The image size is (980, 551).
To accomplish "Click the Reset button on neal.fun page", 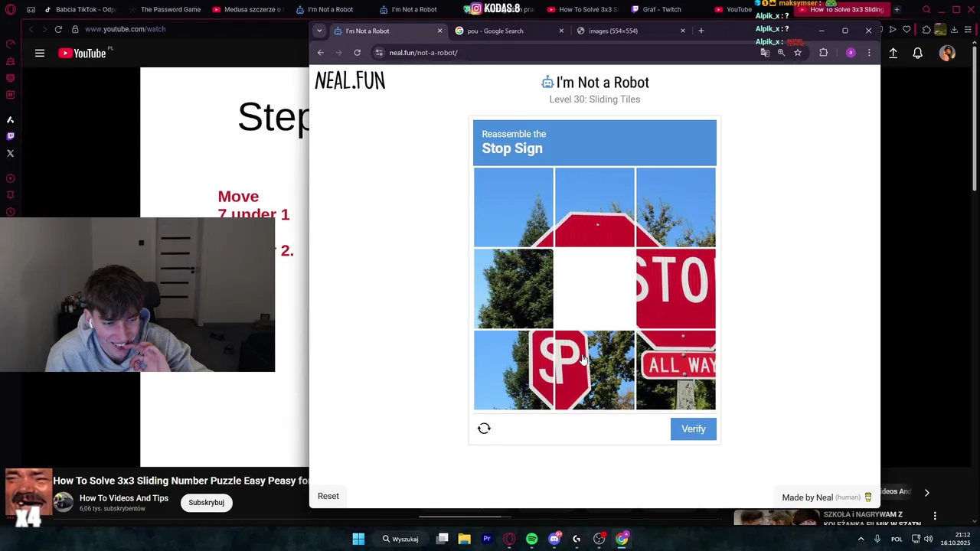I will pyautogui.click(x=328, y=496).
